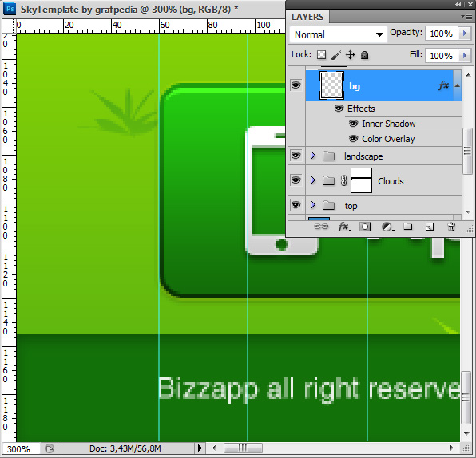This screenshot has width=476, height=458.
Task: Click the Fill 100% field
Action: point(442,56)
